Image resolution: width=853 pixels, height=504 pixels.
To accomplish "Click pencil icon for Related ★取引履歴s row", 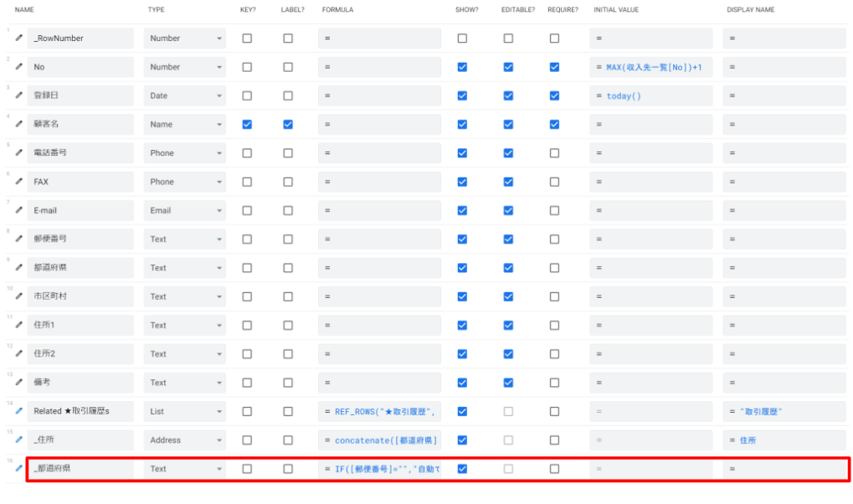I will point(18,411).
